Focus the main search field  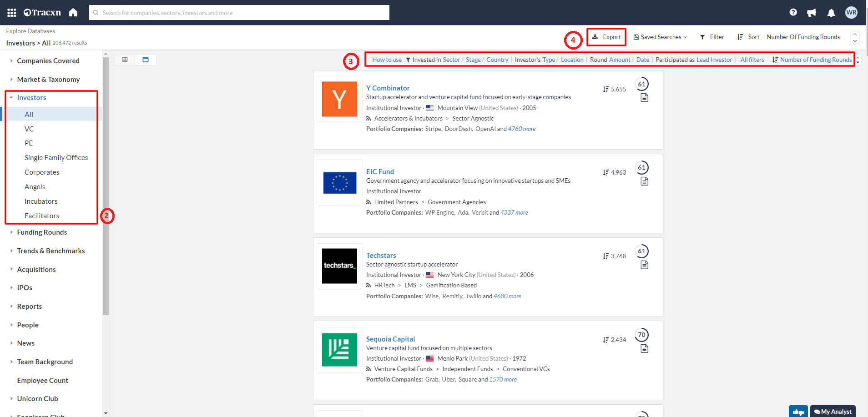click(239, 13)
